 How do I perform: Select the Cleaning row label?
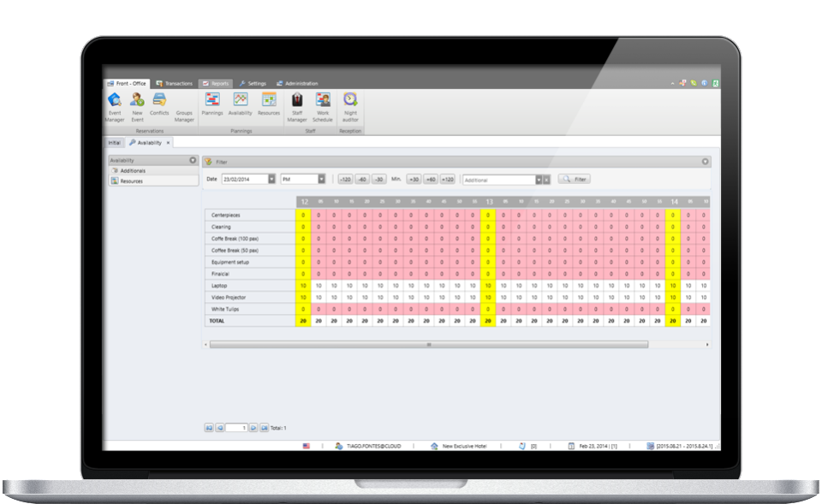pos(221,227)
